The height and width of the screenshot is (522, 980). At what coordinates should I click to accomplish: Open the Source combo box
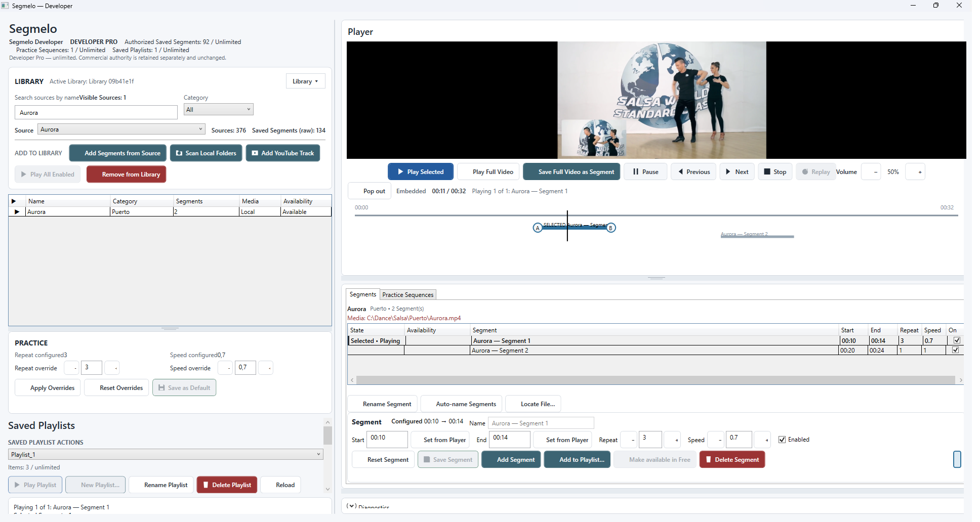pos(121,129)
